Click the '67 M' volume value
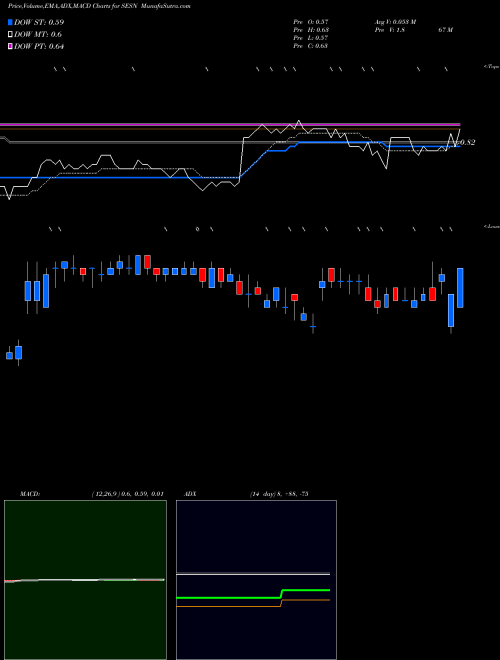 [x=445, y=30]
